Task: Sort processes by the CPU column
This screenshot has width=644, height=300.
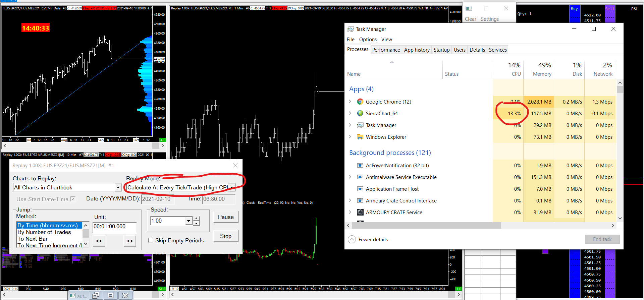Action: (508, 69)
